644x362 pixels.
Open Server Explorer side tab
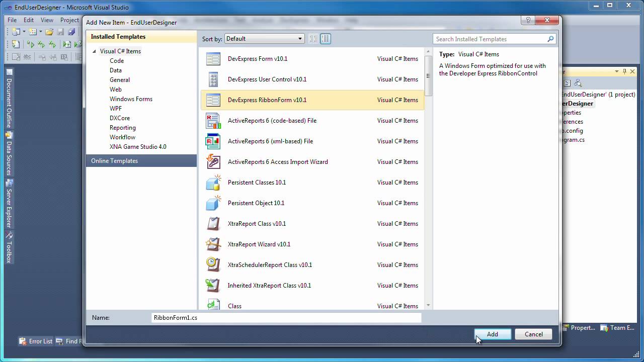[x=9, y=204]
